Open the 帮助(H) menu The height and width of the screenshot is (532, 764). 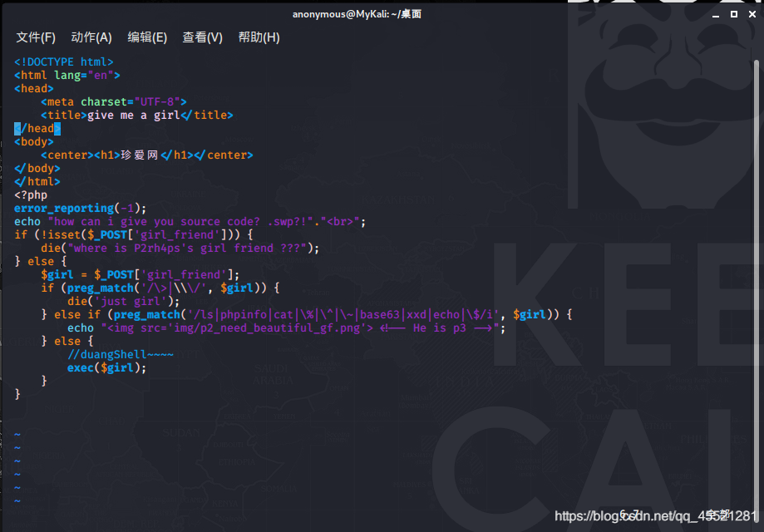coord(259,37)
